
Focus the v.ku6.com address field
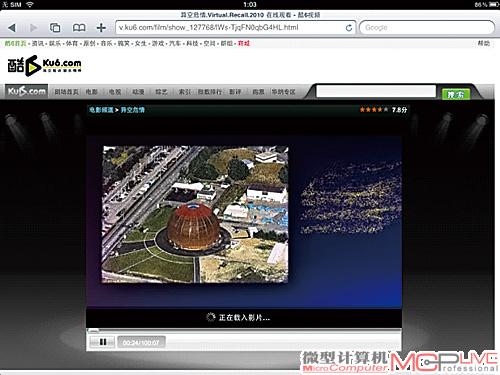(x=230, y=28)
